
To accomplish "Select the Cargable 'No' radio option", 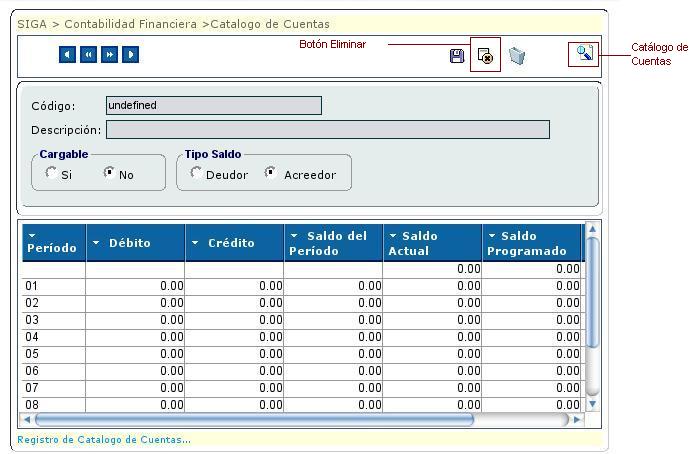I will point(109,172).
